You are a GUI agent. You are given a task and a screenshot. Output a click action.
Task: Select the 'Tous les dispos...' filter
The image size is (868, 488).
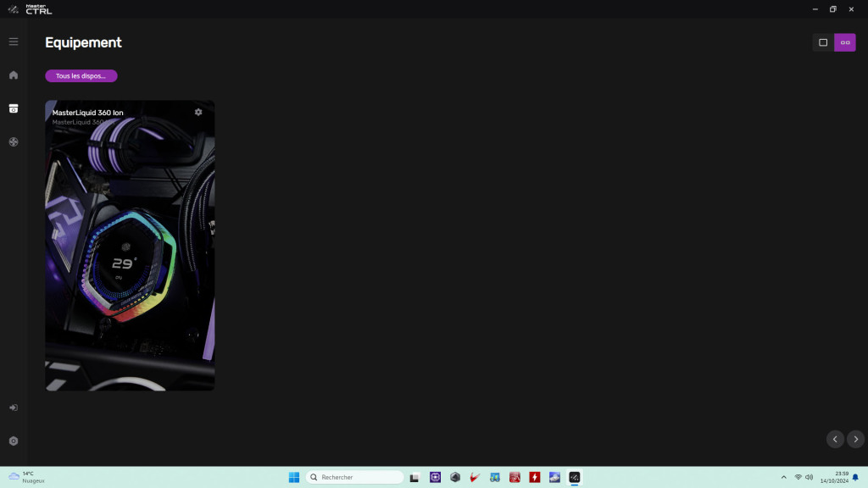[x=81, y=75]
